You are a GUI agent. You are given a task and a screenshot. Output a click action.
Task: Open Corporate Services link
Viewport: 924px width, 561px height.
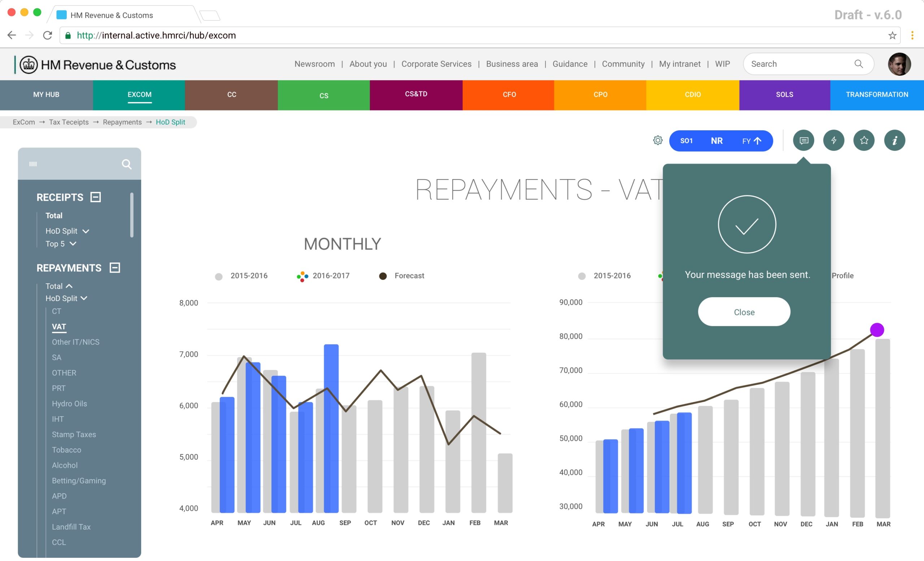[436, 64]
